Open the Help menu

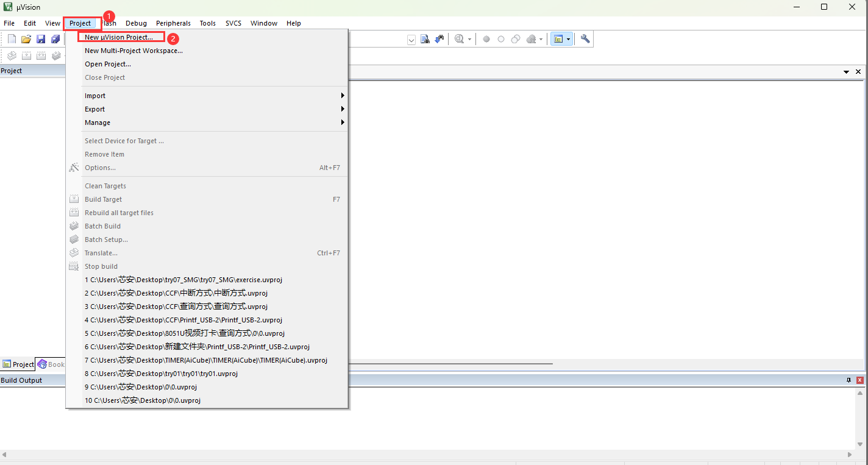click(294, 23)
